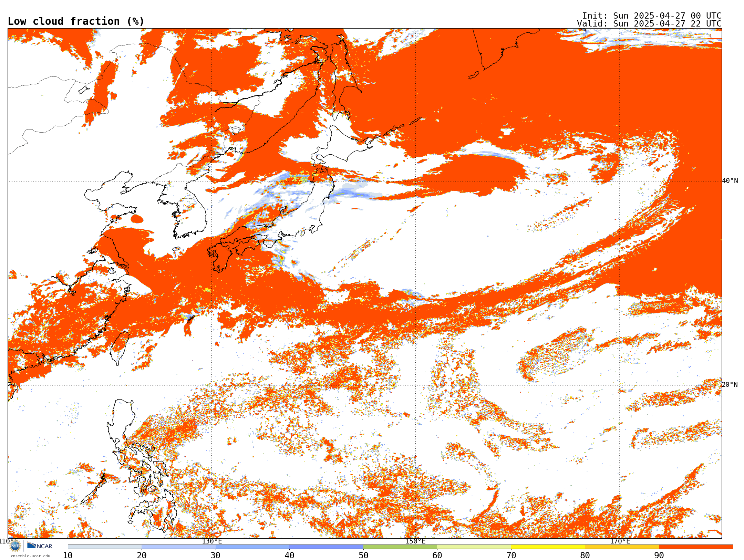This screenshot has width=744, height=560.
Task: Click the NSF logo icon
Action: click(x=15, y=546)
